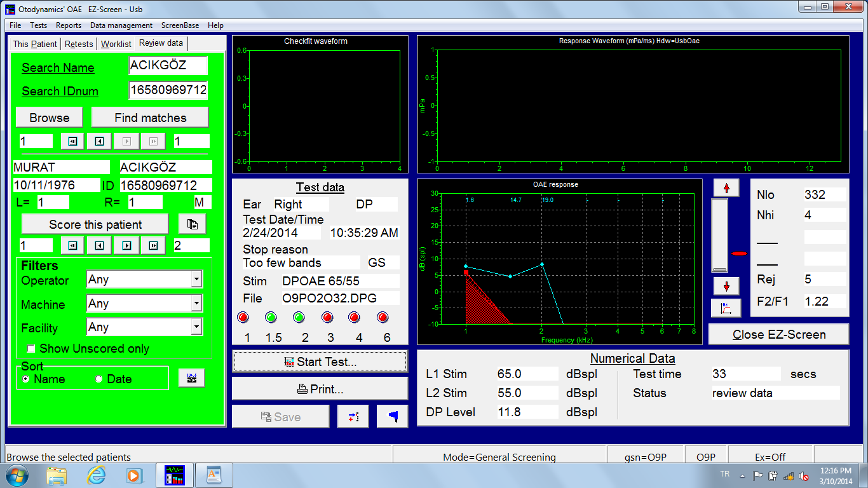Click the red indicator for 3 kHz band

point(327,318)
